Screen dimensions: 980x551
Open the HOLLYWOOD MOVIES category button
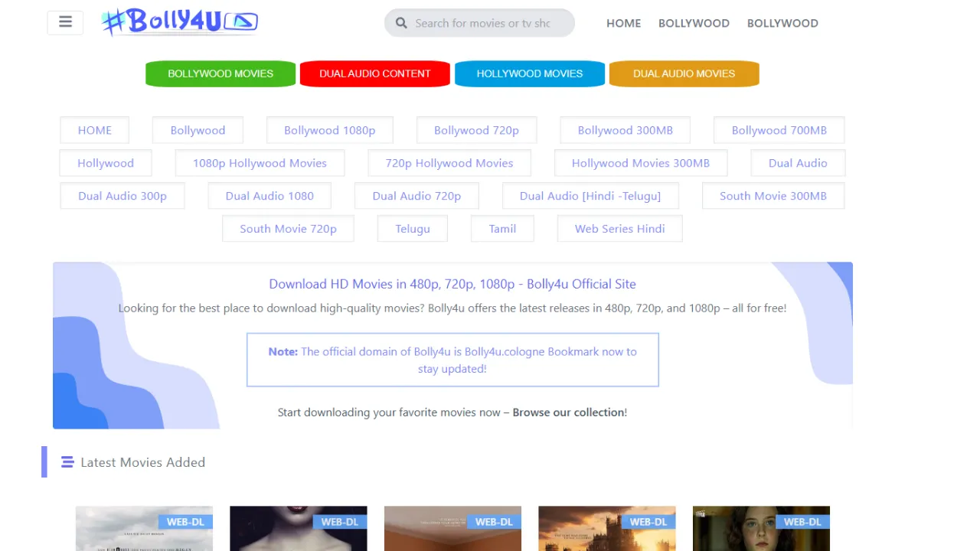pyautogui.click(x=529, y=73)
